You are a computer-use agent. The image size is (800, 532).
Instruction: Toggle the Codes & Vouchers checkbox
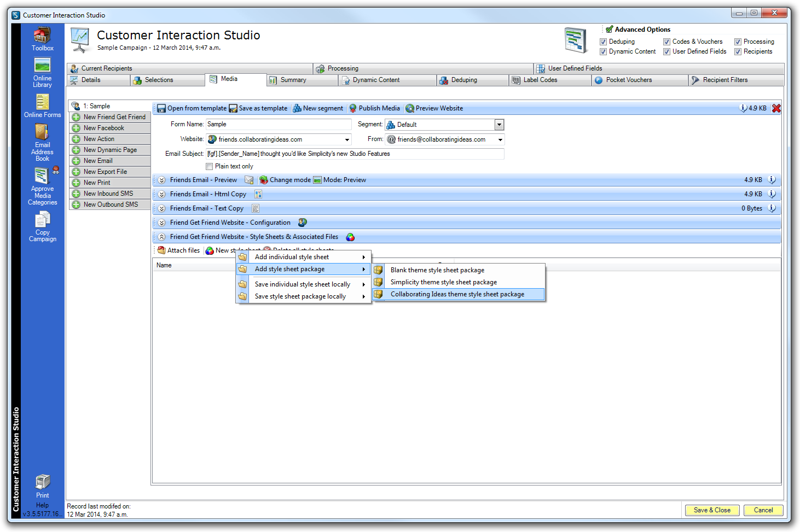click(x=666, y=42)
